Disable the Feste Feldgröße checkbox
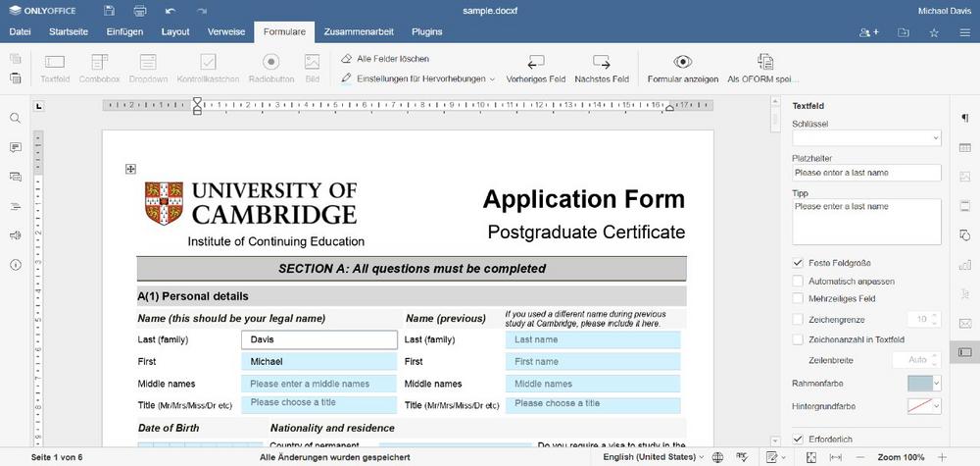Screen dimensions: 980x466 [x=798, y=263]
